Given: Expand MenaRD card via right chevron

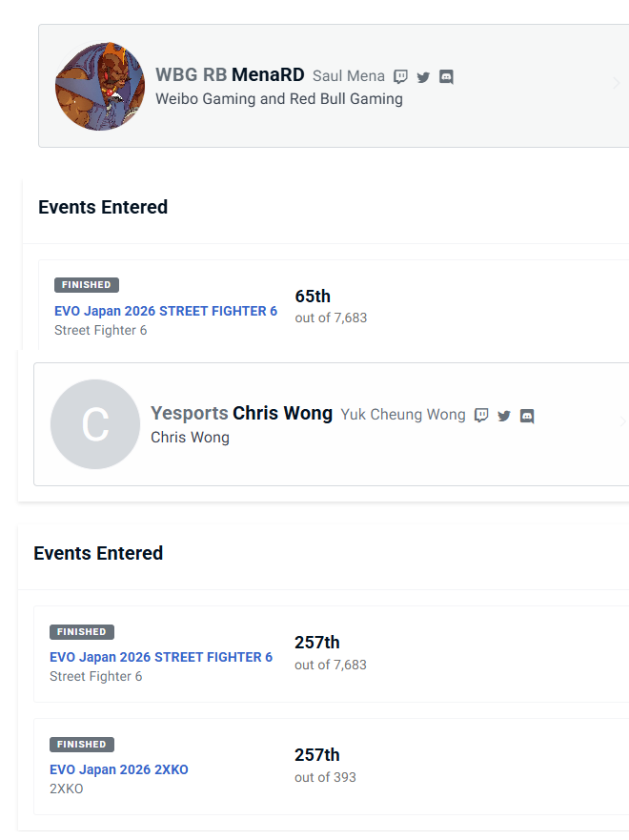Looking at the screenshot, I should tap(617, 83).
